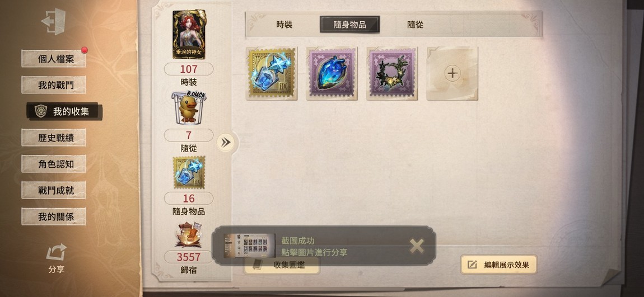
Task: Click the 編輯展示效果 button
Action: (x=498, y=265)
